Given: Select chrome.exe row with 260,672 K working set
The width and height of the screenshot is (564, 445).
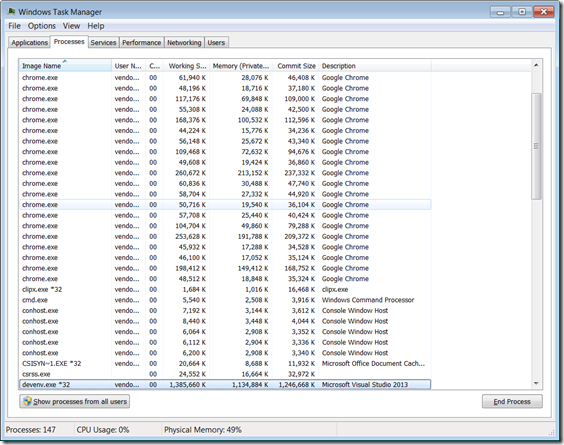Looking at the screenshot, I should click(x=225, y=173).
